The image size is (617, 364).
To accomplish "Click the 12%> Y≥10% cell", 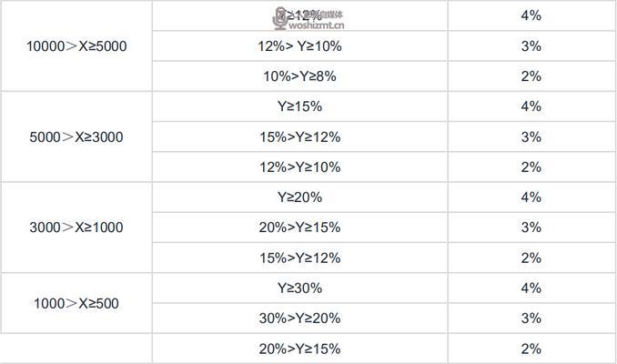I will click(x=299, y=46).
